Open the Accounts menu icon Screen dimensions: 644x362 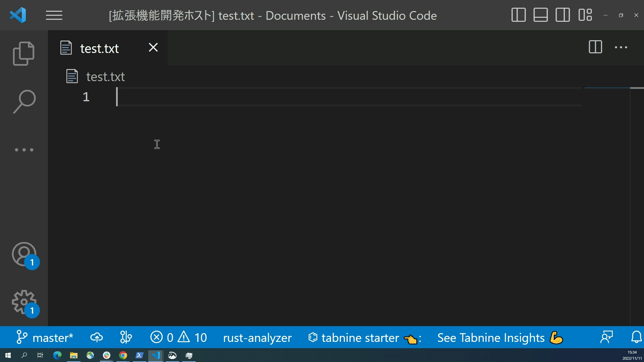24,254
